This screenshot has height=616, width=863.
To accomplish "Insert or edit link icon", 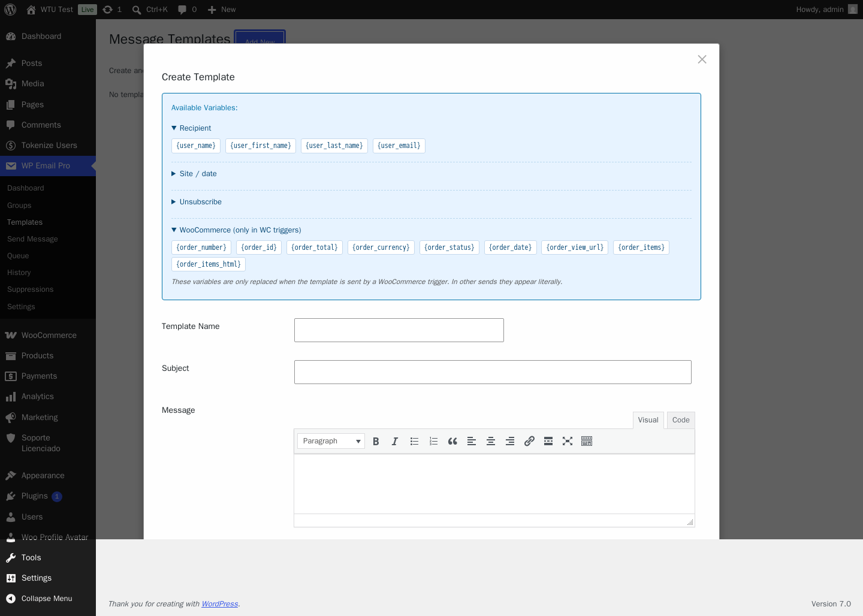I will (529, 441).
